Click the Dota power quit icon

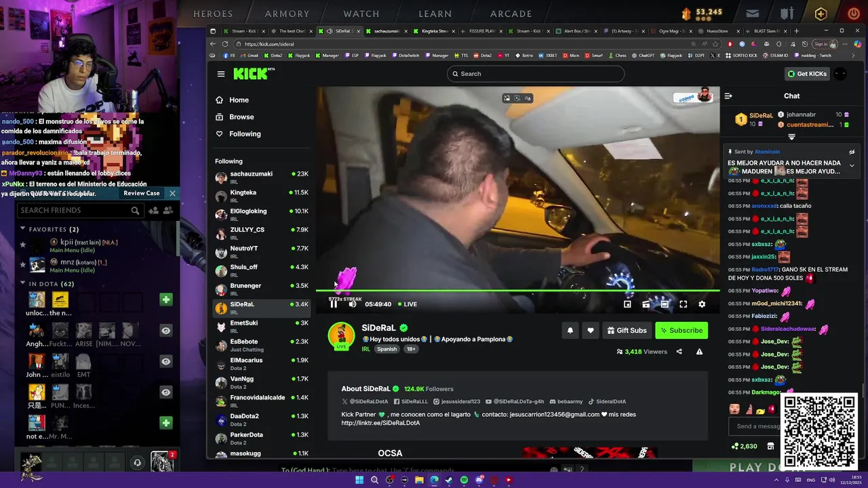click(x=854, y=14)
